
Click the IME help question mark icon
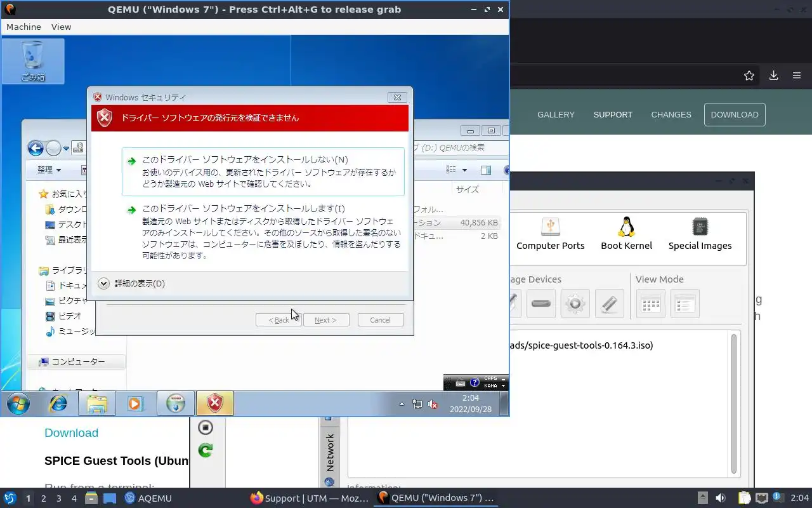(x=475, y=383)
